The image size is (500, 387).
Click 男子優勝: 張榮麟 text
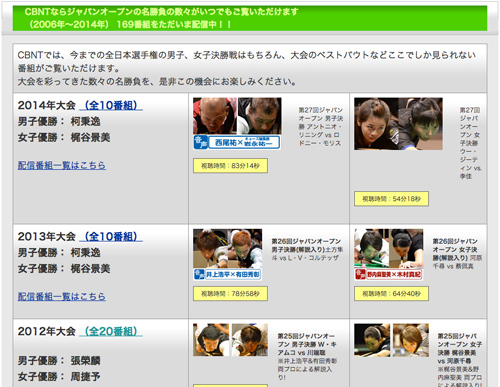pos(59,361)
